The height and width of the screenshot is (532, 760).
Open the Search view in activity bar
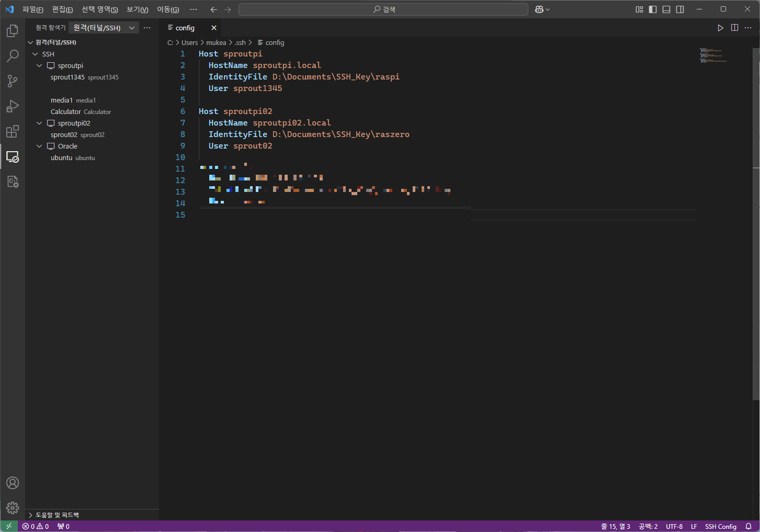[13, 56]
